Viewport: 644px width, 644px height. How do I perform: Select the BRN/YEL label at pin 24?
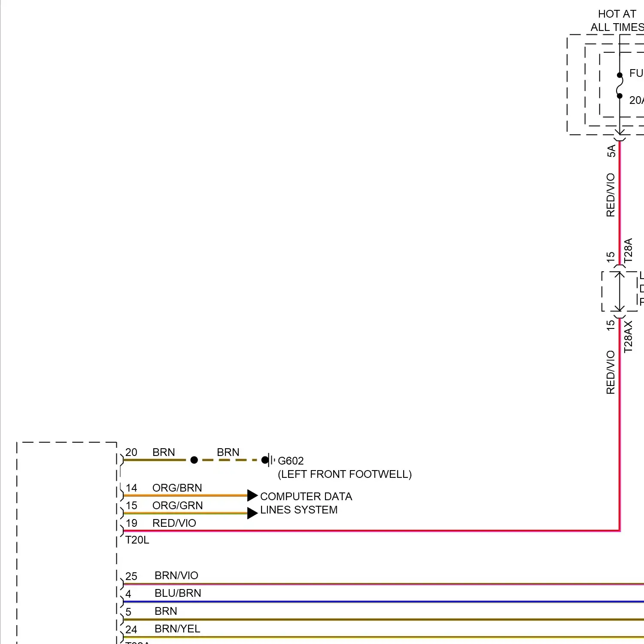point(177,629)
